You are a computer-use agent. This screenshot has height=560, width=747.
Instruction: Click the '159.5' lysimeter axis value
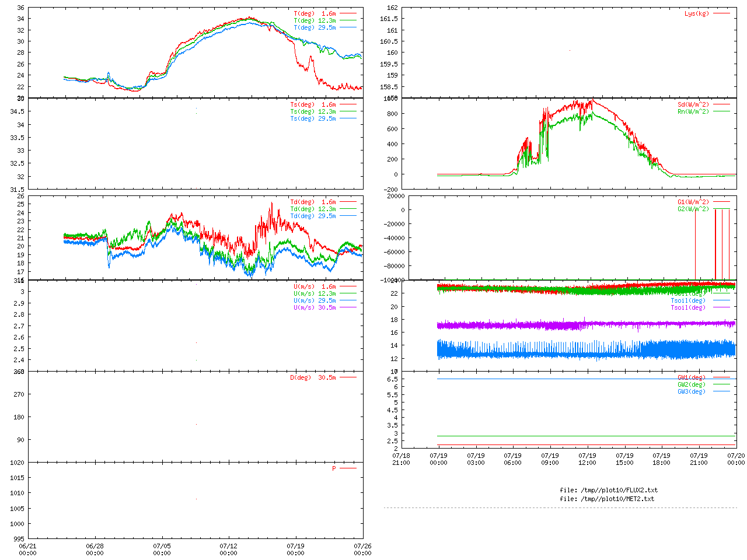pyautogui.click(x=389, y=64)
